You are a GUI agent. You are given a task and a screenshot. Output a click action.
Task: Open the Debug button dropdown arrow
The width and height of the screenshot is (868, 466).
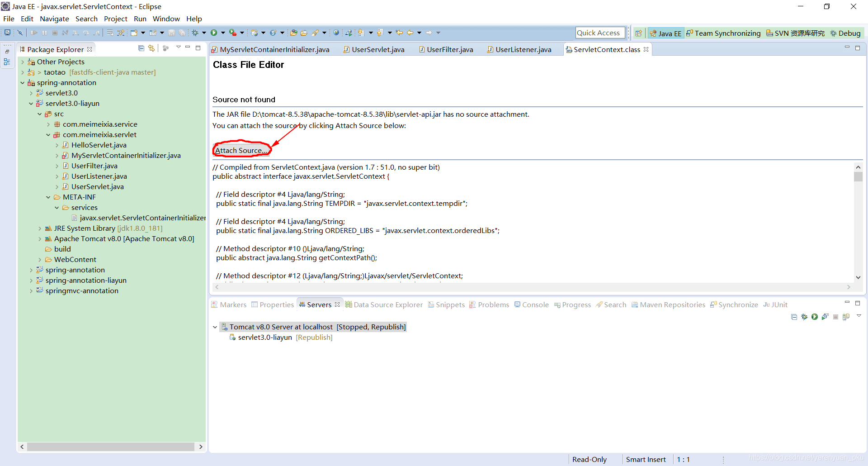pos(204,33)
